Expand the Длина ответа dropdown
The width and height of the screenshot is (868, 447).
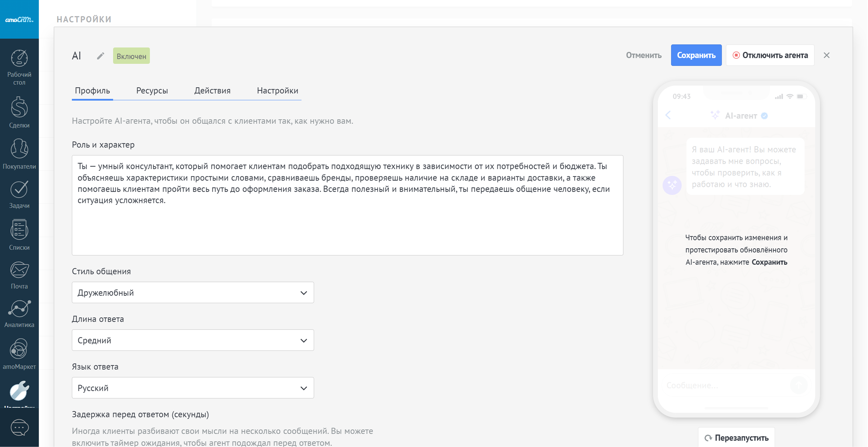[x=192, y=340]
